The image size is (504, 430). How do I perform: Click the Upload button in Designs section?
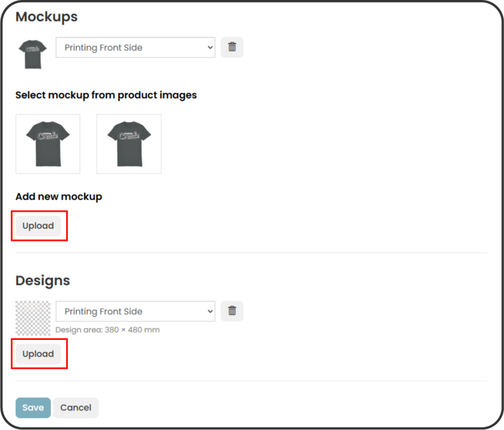coord(38,353)
